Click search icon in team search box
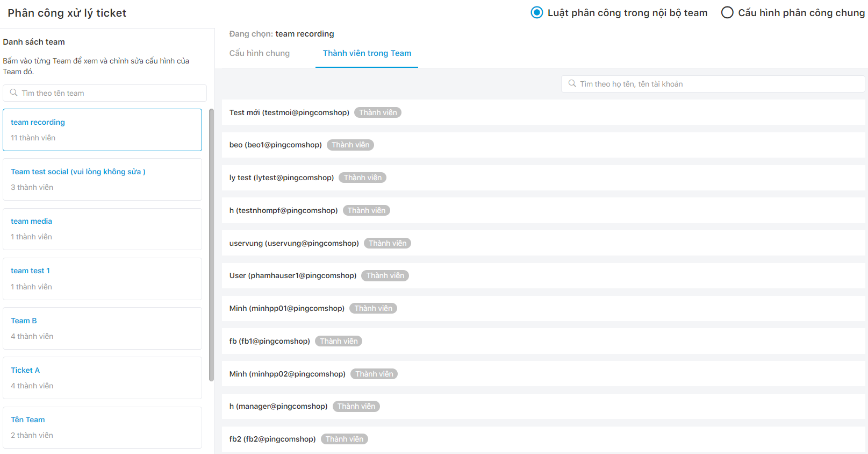 click(x=14, y=93)
